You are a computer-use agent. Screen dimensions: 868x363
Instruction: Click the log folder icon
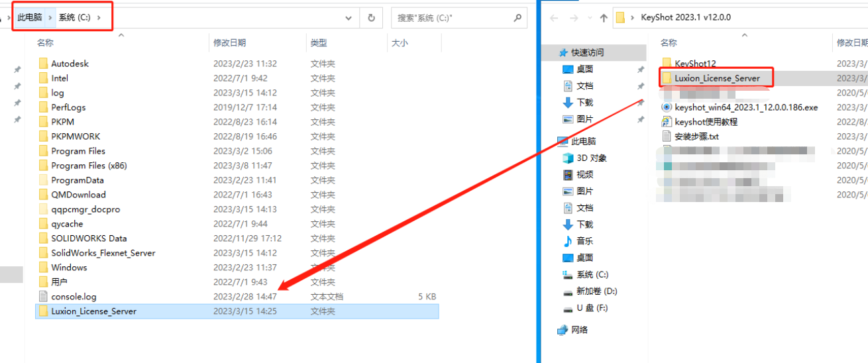coord(44,93)
